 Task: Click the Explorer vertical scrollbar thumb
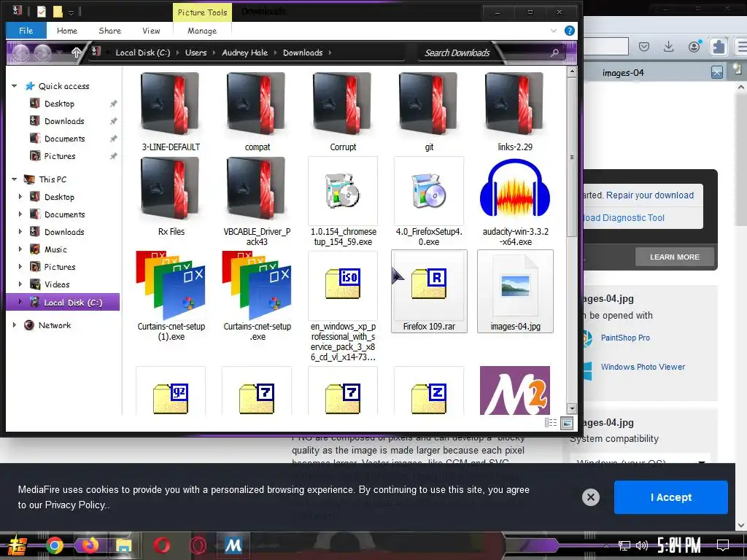coord(572,157)
